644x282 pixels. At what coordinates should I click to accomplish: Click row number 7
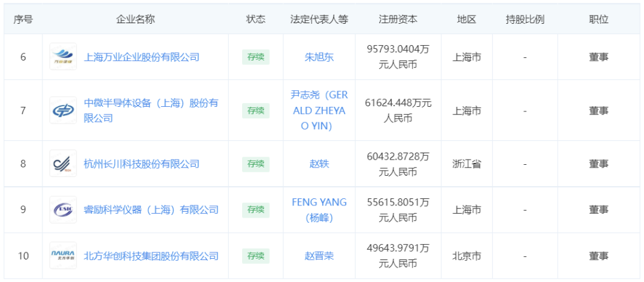23,111
